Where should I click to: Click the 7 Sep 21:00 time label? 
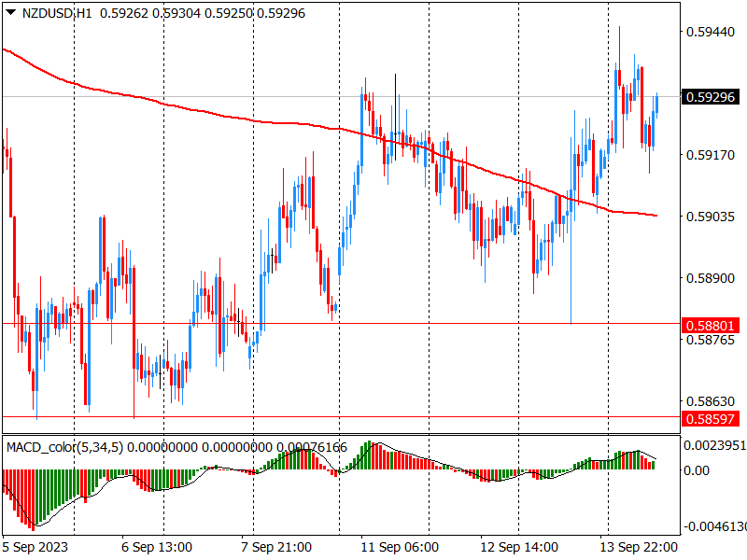pos(276,547)
